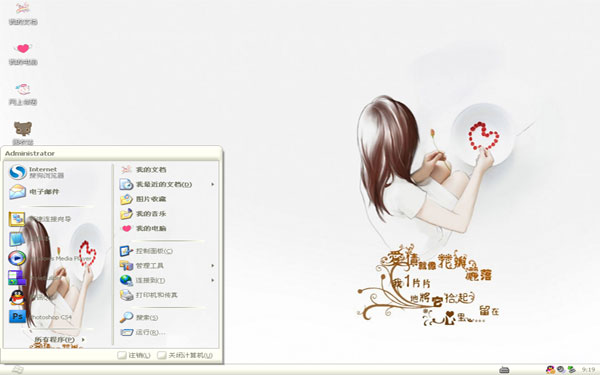
Task: Launch Photoshop CS4 from Start menu
Action: coord(40,317)
